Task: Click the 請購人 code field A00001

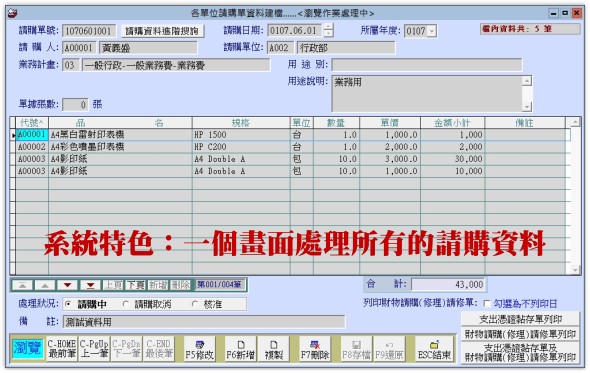Action: tap(78, 48)
